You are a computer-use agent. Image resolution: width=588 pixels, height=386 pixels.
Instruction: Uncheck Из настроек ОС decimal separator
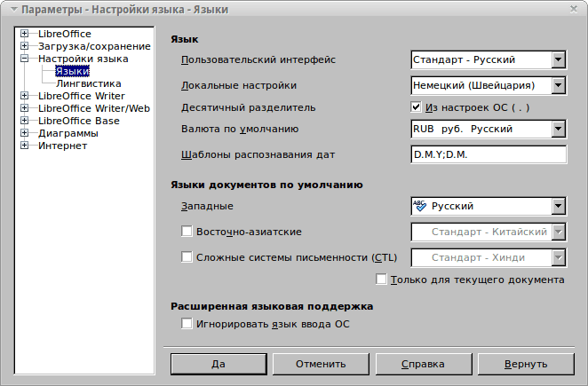click(x=416, y=107)
